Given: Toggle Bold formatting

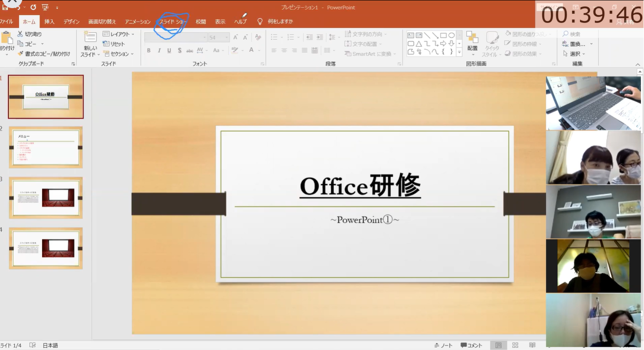Looking at the screenshot, I should coord(149,50).
